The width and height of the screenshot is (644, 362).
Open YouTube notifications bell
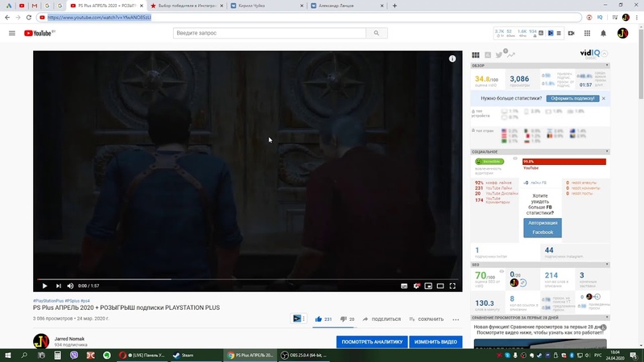click(x=603, y=33)
